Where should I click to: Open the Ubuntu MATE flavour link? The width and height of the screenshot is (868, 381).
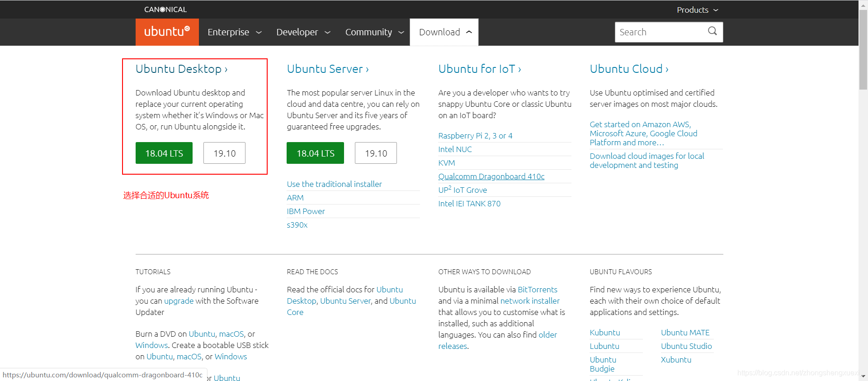coord(685,333)
